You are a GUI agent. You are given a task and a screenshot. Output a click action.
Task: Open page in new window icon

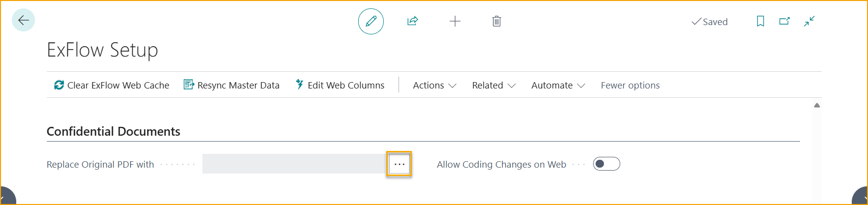(784, 21)
